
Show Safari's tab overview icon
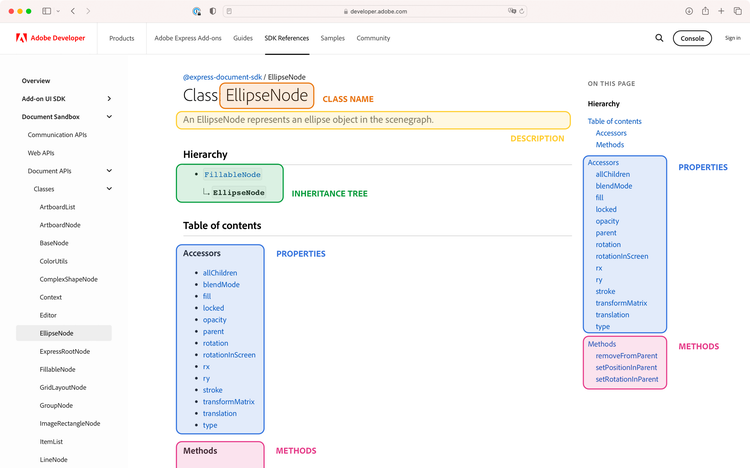pyautogui.click(x=736, y=11)
